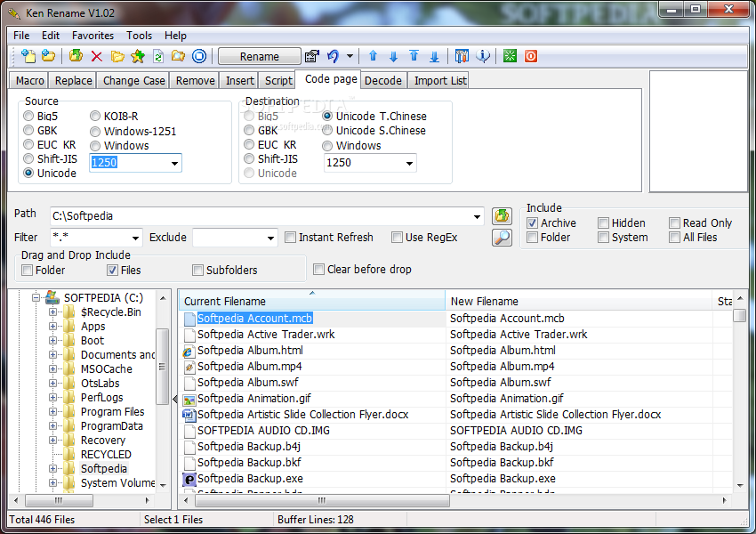756x534 pixels.
Task: Switch to the Change Case tab
Action: [133, 81]
